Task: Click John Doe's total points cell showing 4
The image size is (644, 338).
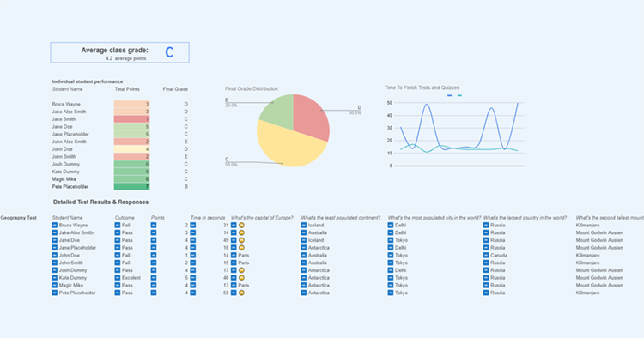Action: [132, 149]
